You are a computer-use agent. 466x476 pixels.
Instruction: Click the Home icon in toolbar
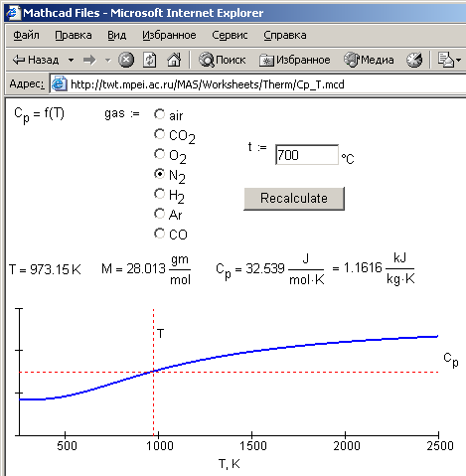174,60
